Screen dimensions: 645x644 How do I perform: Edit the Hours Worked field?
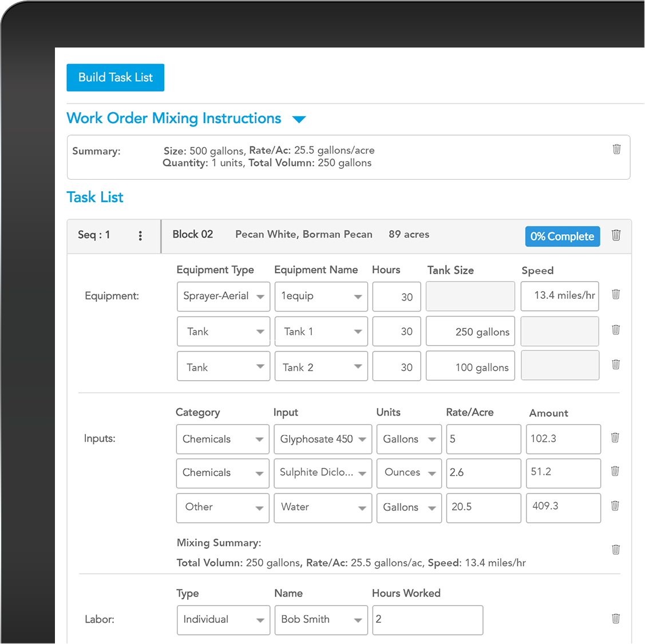pos(428,620)
